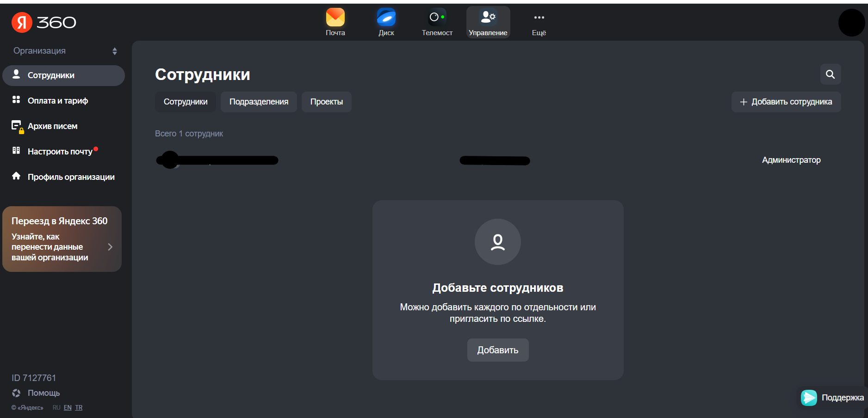Open the Помощь help link

tap(36, 393)
